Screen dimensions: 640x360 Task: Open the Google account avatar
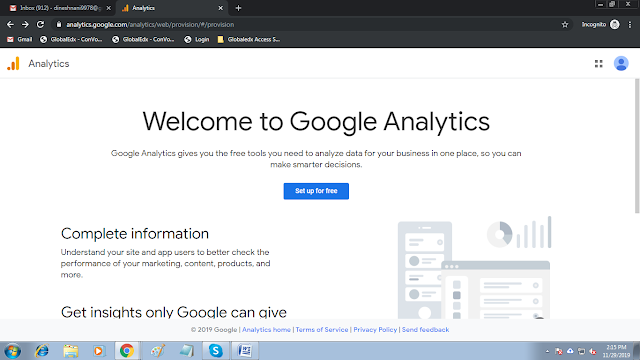(x=621, y=64)
